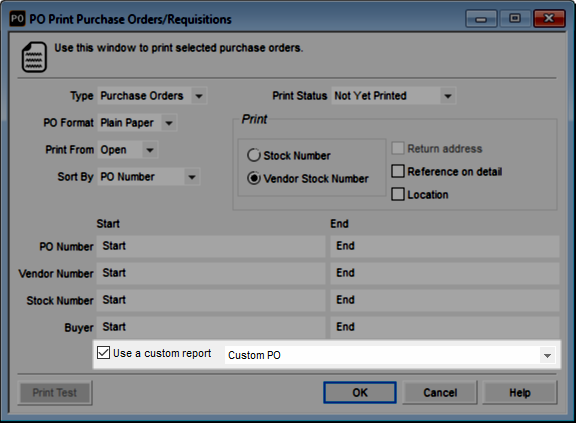
Task: Select the Stock Number radio button
Action: click(254, 155)
